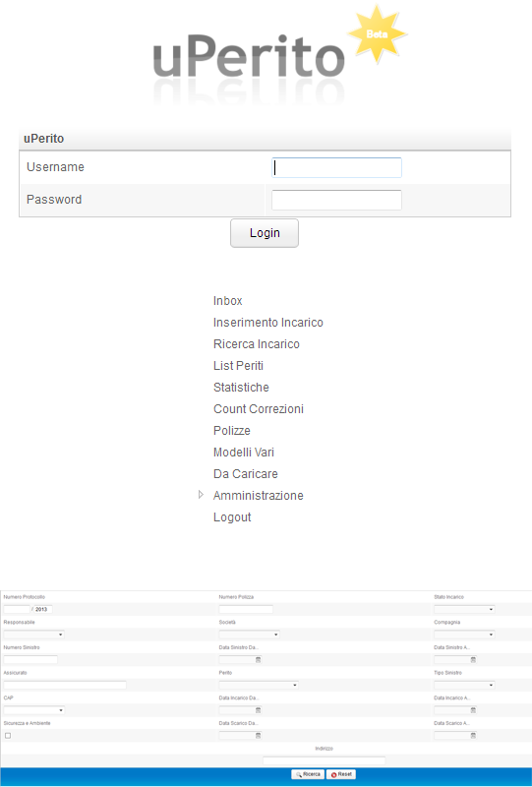Open the Stato Incarico dropdown

[x=464, y=609]
